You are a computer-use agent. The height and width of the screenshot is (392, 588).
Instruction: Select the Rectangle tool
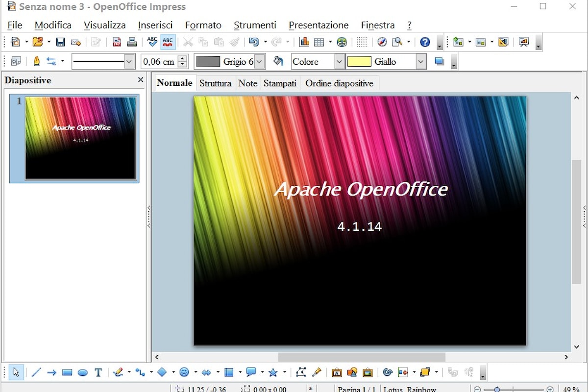67,372
